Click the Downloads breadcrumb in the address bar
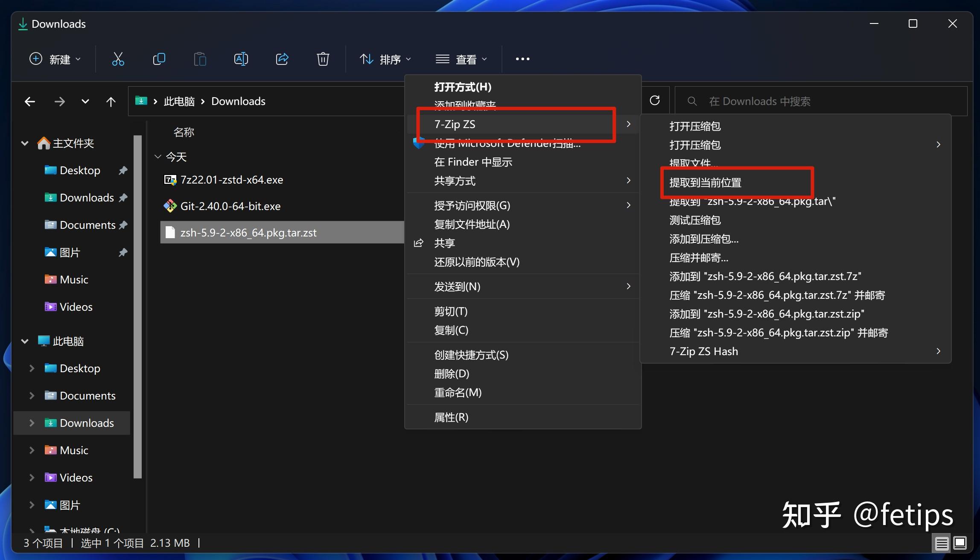Viewport: 980px width, 560px height. pyautogui.click(x=238, y=101)
